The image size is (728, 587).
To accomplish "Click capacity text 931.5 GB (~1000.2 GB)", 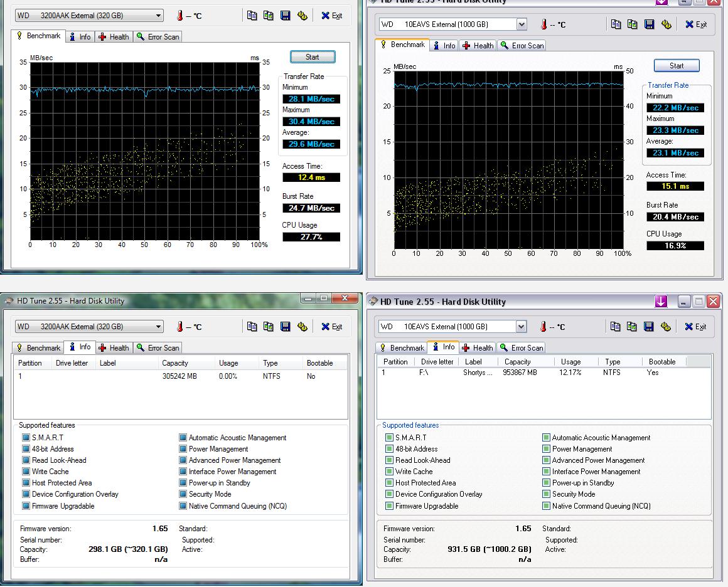I will [x=490, y=549].
